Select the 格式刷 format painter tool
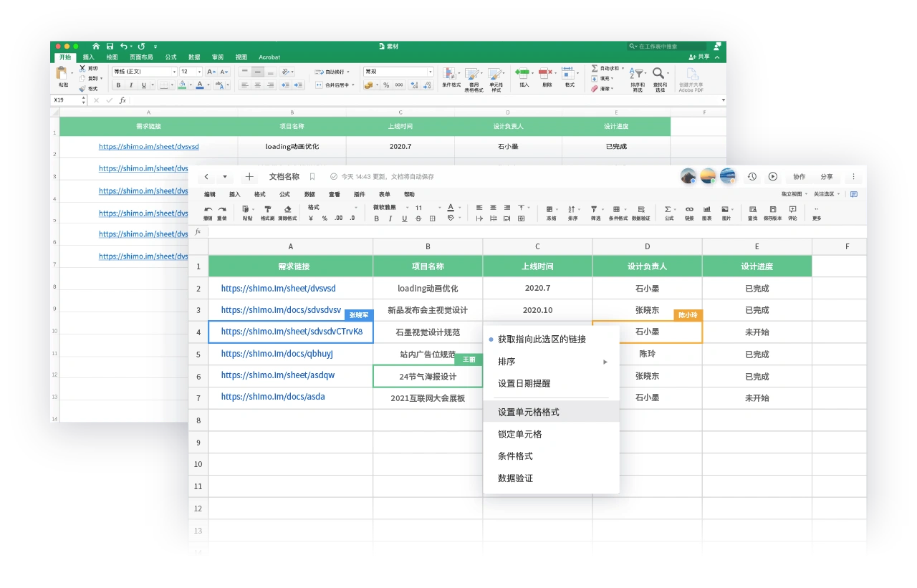 click(267, 209)
